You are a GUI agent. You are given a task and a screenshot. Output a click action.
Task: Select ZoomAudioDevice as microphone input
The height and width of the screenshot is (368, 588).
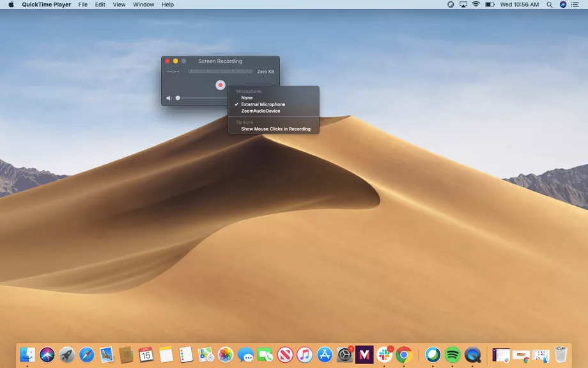(260, 111)
